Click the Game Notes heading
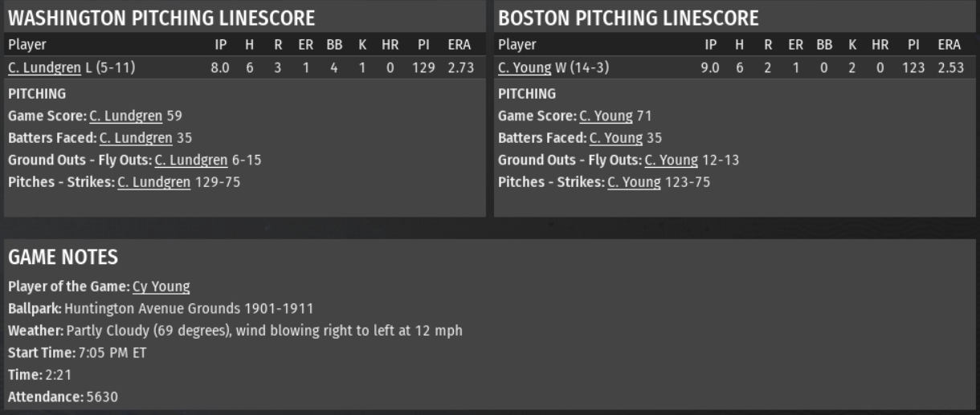Viewport: 980px width, 415px height. (x=63, y=257)
